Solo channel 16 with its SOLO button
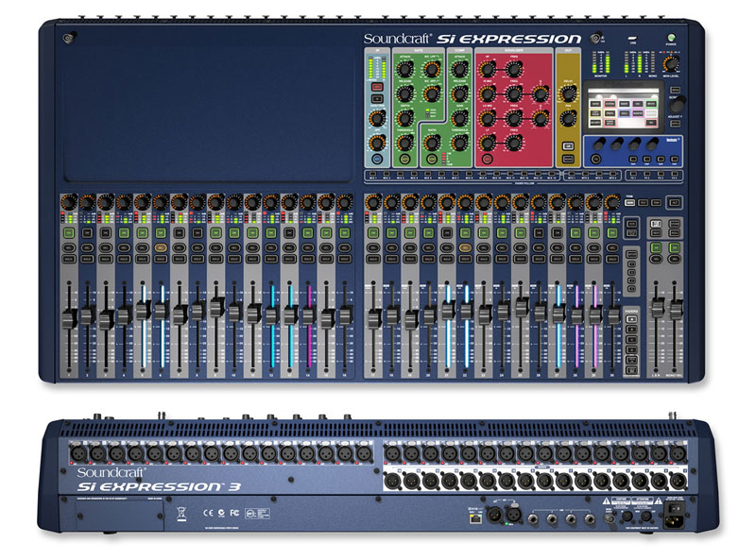This screenshot has width=756, height=559. pyautogui.click(x=345, y=260)
